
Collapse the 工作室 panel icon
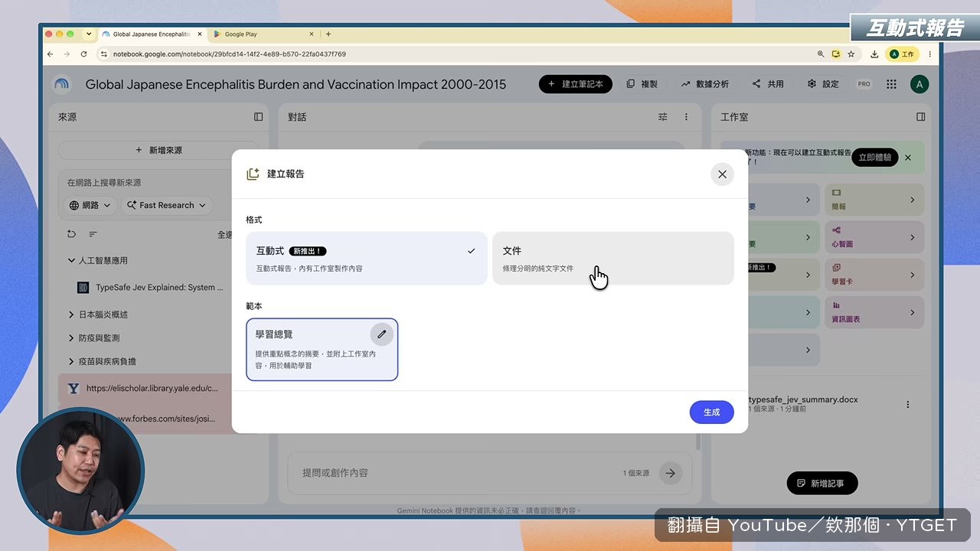tap(920, 117)
